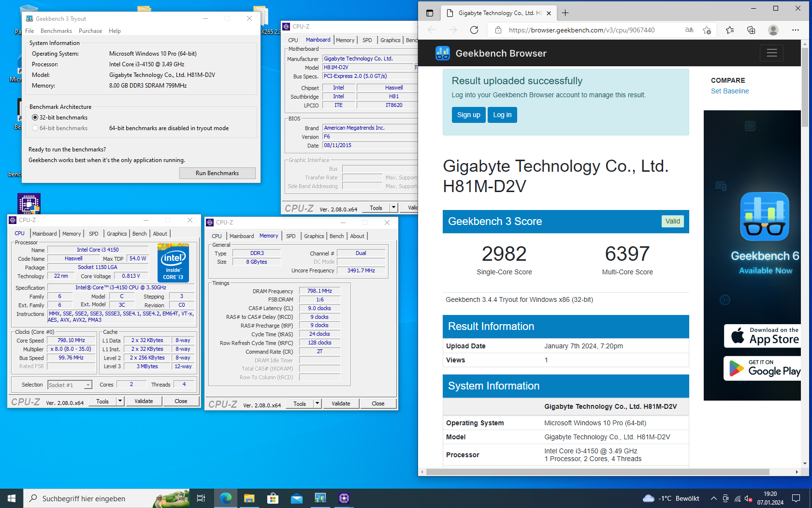Open the Start menu
Screen dimensions: 812x508
coord(12,498)
